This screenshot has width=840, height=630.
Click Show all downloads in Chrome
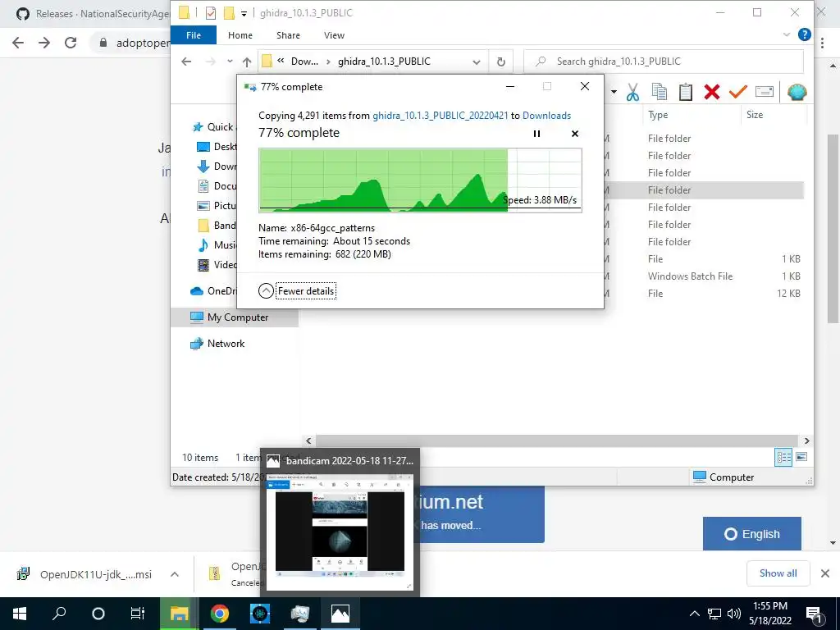(778, 573)
